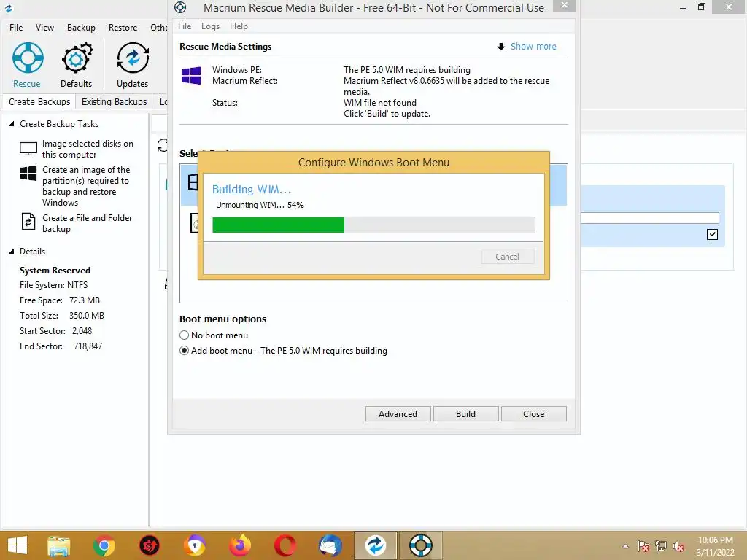Viewport: 747px width, 560px height.
Task: Click the Windows PE logo in Rescue Media Settings
Action: [191, 75]
